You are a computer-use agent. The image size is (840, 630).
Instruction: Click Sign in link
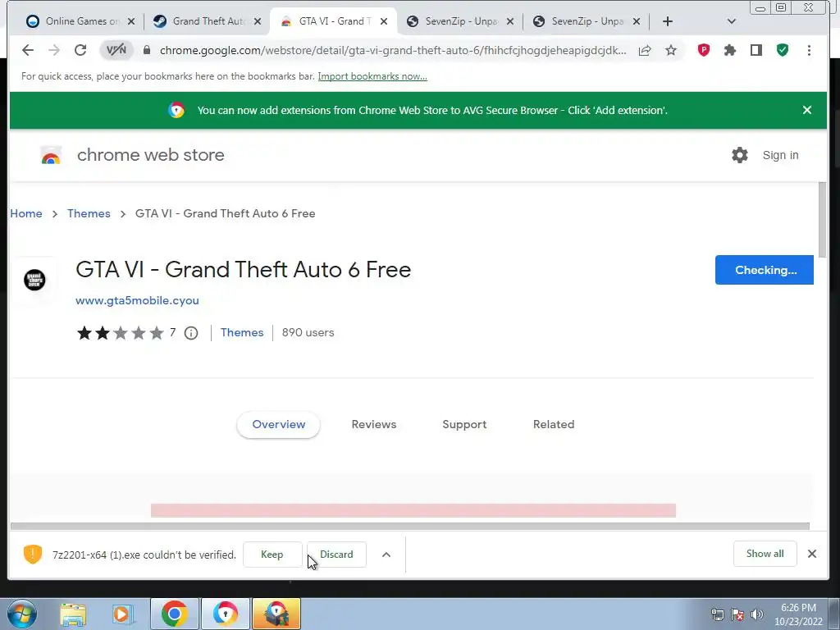(x=780, y=155)
